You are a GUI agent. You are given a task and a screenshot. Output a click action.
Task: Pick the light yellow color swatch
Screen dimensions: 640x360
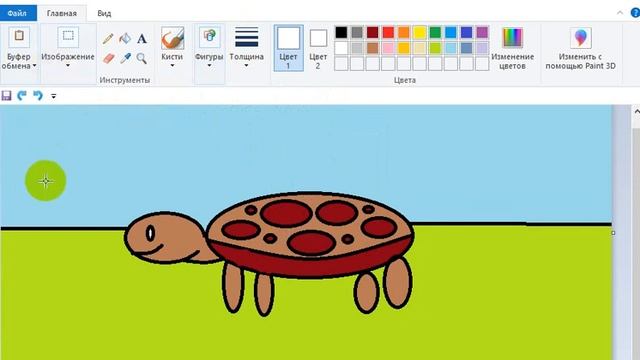click(420, 48)
